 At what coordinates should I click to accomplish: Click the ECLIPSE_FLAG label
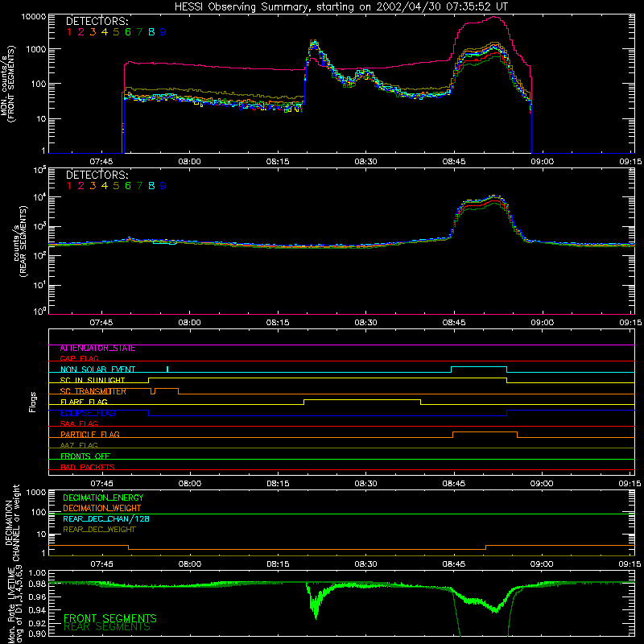point(88,413)
